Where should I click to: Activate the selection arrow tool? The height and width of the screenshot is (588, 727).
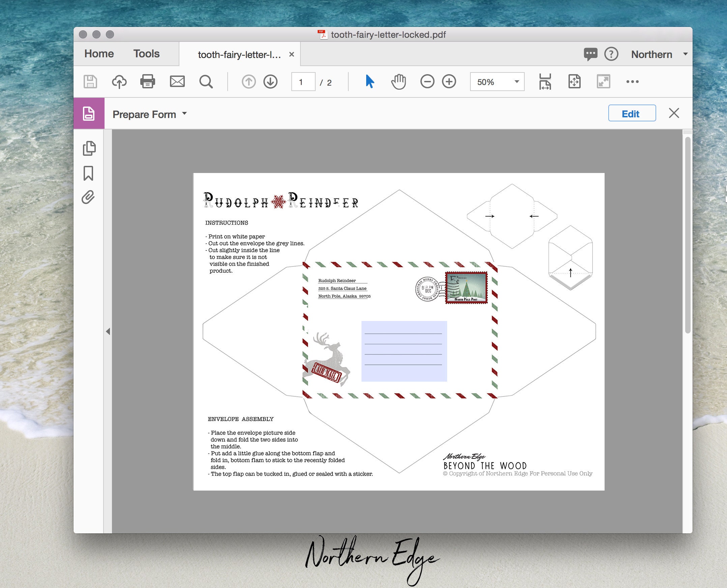point(370,82)
